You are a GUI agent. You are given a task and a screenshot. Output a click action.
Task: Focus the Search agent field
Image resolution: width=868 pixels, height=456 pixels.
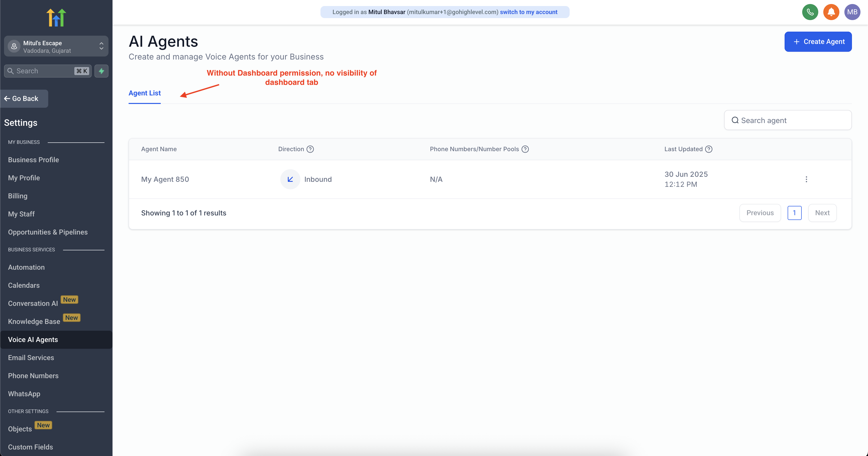787,120
